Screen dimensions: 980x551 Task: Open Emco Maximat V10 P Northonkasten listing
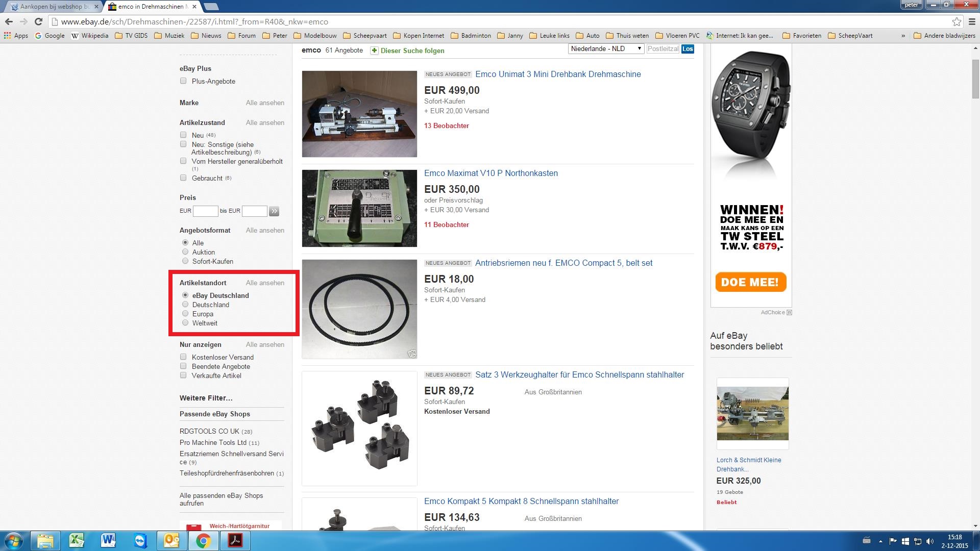491,173
